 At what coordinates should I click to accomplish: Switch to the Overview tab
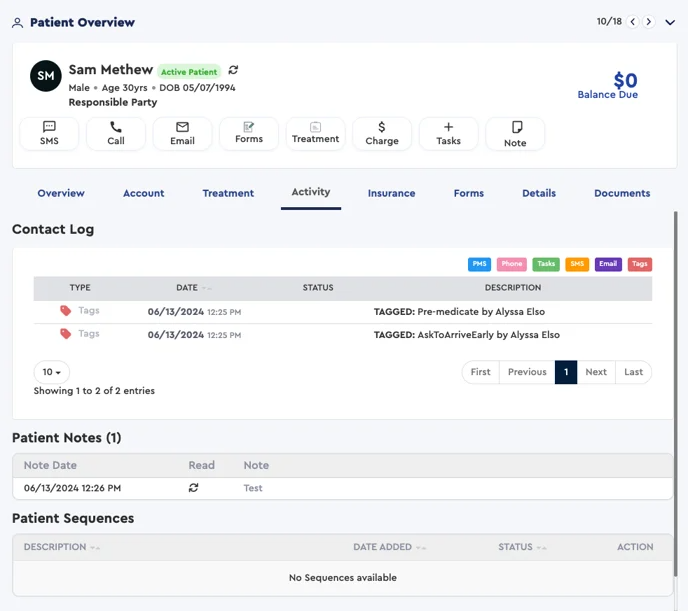coord(61,193)
